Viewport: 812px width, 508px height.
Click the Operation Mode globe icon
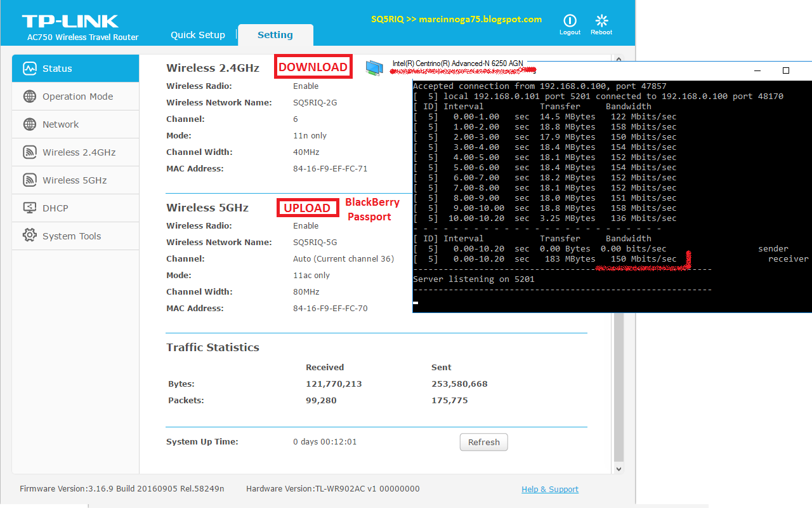pos(30,97)
